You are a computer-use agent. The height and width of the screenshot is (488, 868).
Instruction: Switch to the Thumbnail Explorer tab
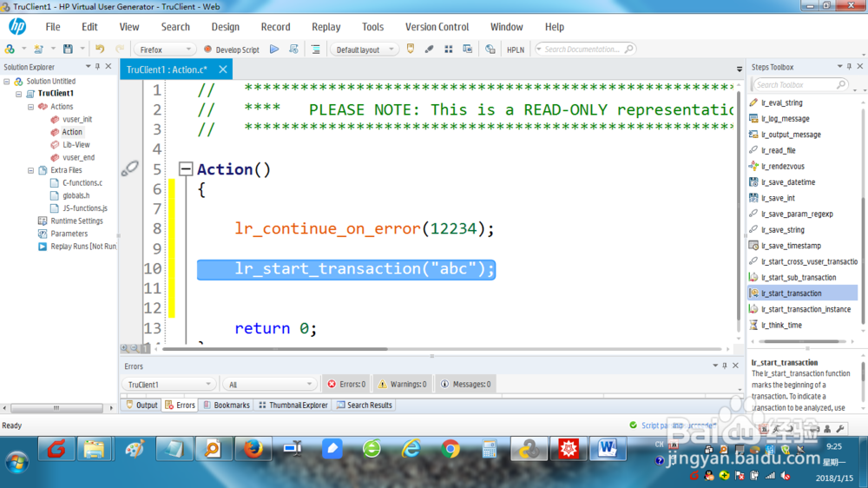coord(293,405)
